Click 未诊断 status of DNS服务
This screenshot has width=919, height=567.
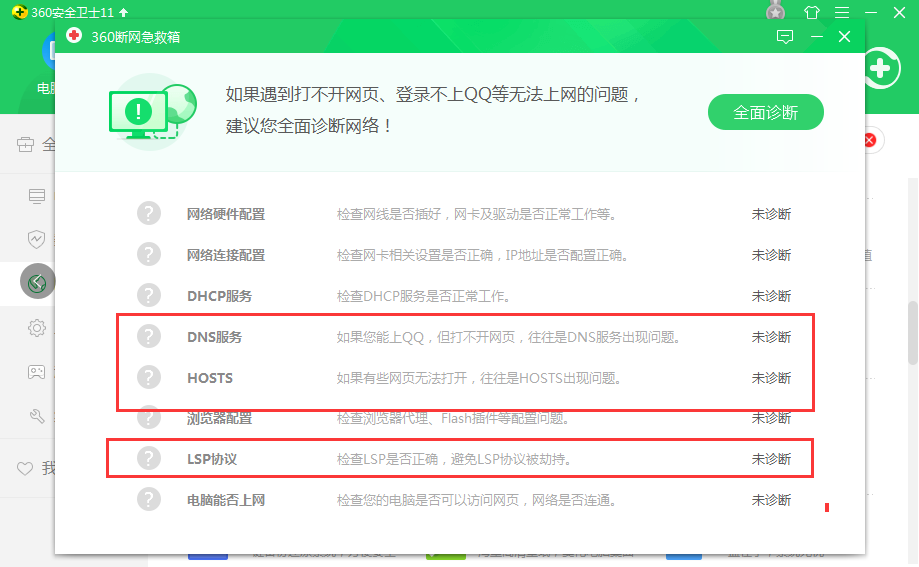[x=771, y=337]
